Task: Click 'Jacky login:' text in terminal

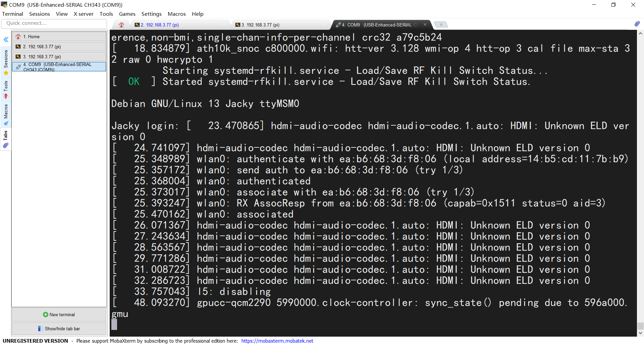Action: [145, 126]
